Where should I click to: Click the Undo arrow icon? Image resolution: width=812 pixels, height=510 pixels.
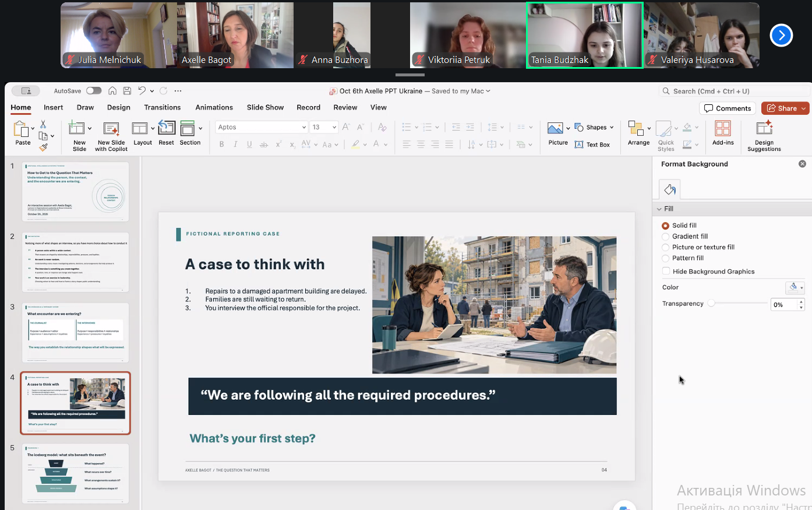(142, 91)
